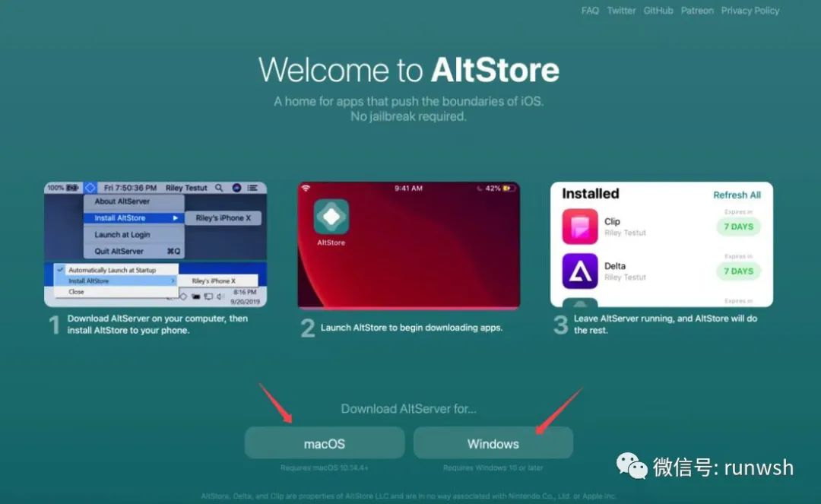Click the Fri 7:50:36 PM clock
This screenshot has height=504, width=821.
click(130, 187)
